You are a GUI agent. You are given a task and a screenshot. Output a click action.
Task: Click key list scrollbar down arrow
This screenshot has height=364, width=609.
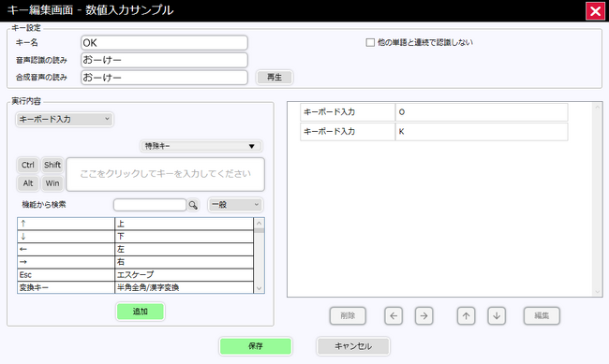click(259, 288)
